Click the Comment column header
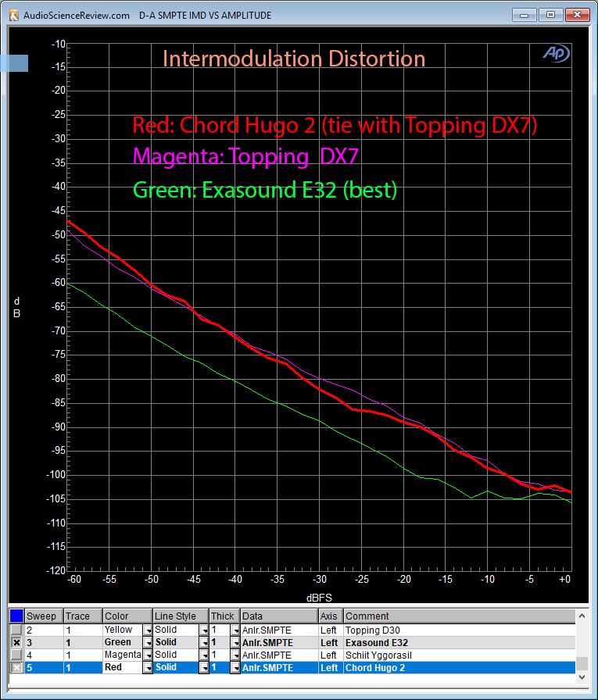Image resolution: width=598 pixels, height=700 pixels. pos(460,616)
